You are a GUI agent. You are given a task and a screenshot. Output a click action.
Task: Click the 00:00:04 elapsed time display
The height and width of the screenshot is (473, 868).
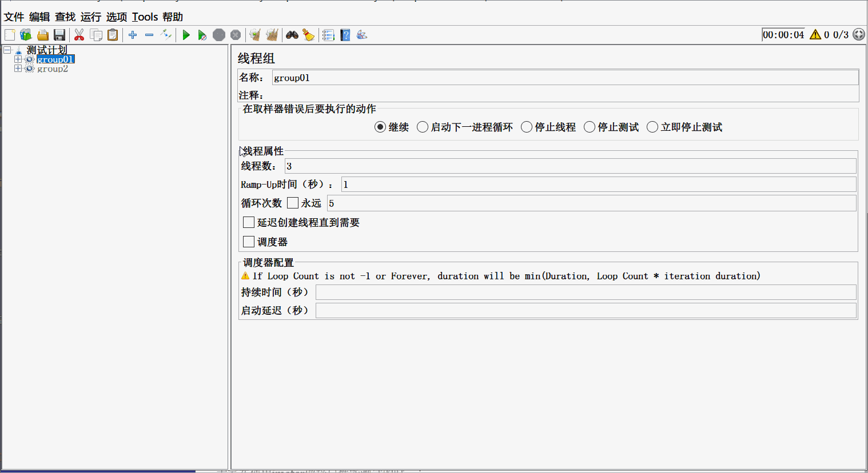pyautogui.click(x=783, y=35)
